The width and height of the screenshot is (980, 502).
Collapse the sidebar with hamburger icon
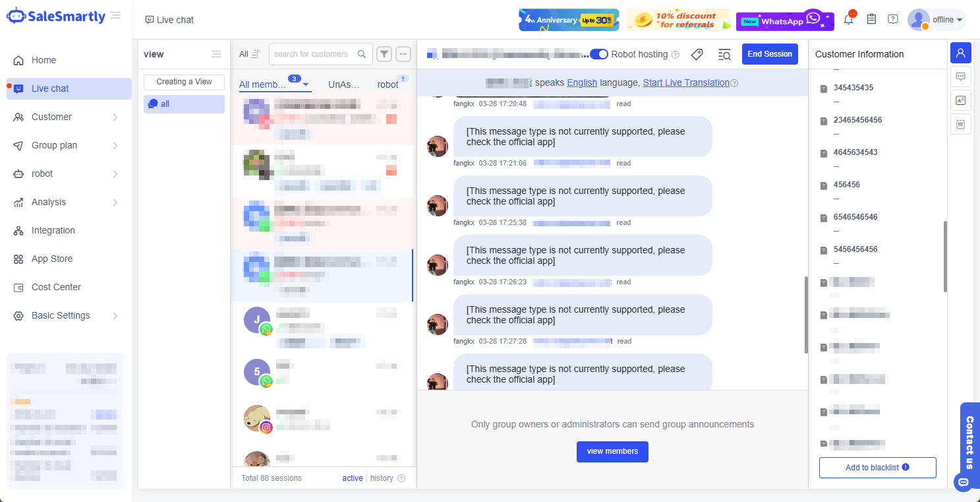click(116, 15)
